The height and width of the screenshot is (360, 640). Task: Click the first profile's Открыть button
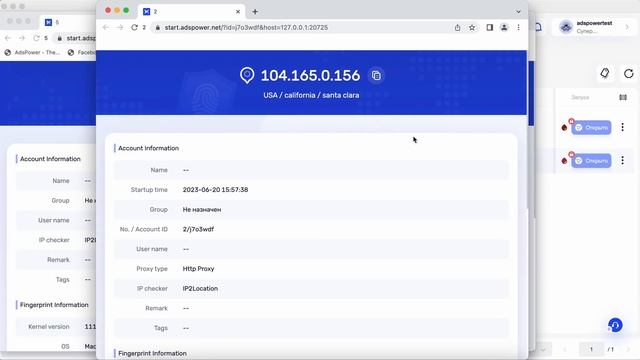pos(591,128)
